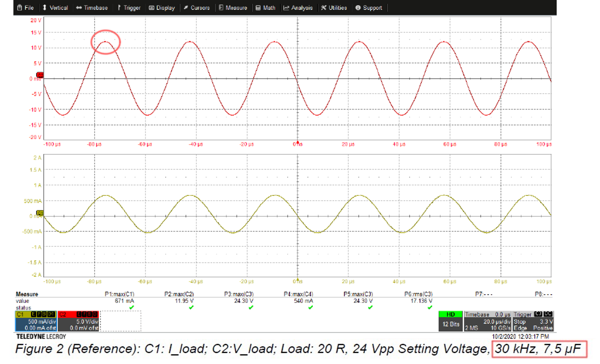The height and width of the screenshot is (364, 600).
Task: Click the green status check under P1
Action: tap(131, 307)
